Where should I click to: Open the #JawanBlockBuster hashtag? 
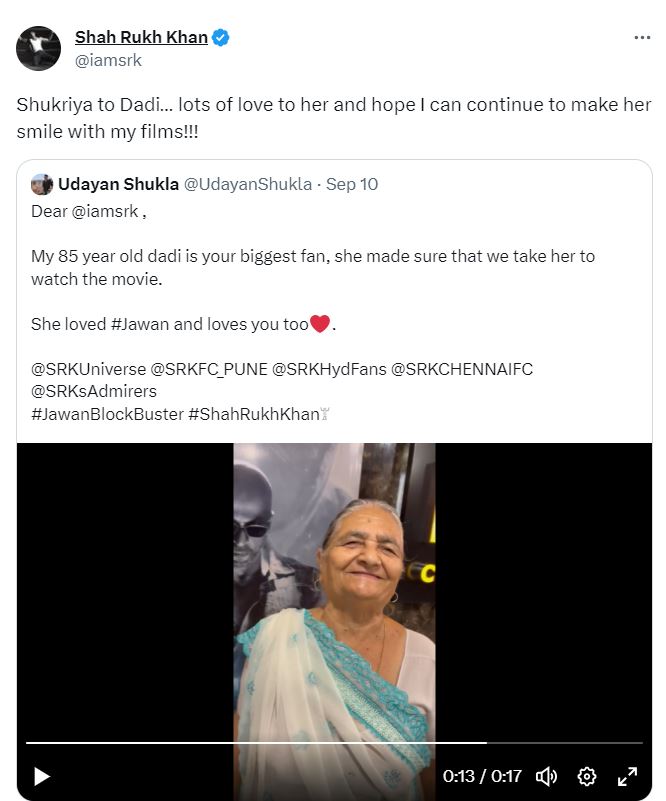point(107,413)
